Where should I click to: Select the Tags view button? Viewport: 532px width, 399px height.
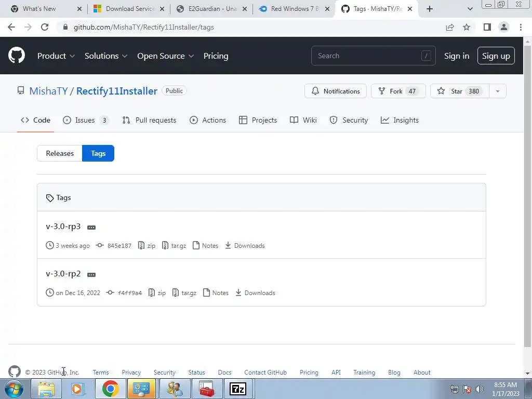coord(98,153)
